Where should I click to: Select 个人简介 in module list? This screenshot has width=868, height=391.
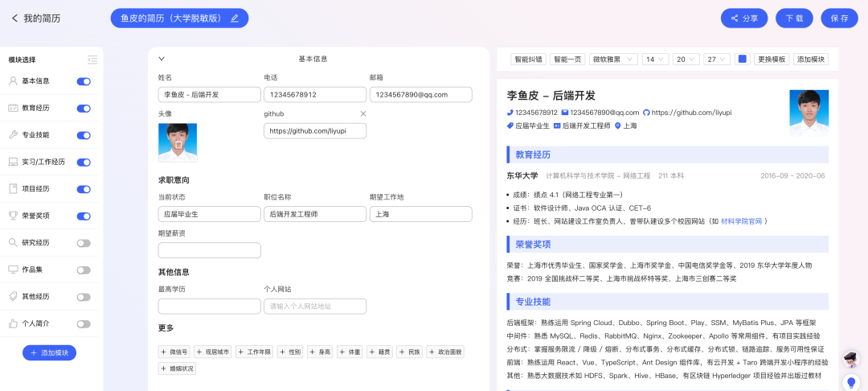click(x=35, y=323)
